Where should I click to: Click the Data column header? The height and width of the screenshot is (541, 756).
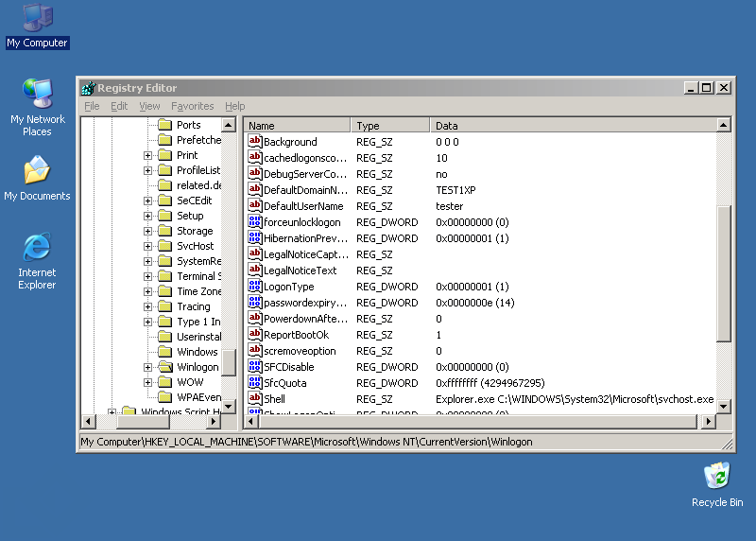click(x=572, y=126)
